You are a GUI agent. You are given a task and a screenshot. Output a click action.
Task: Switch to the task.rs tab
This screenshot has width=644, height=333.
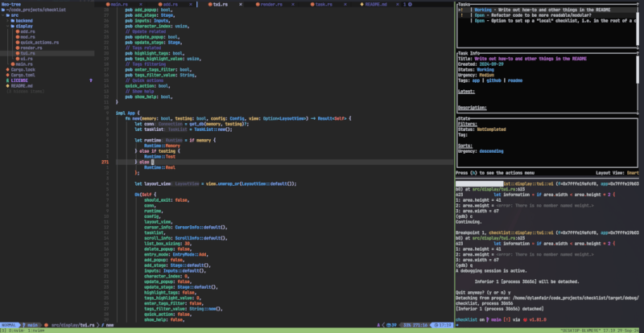[x=323, y=4]
